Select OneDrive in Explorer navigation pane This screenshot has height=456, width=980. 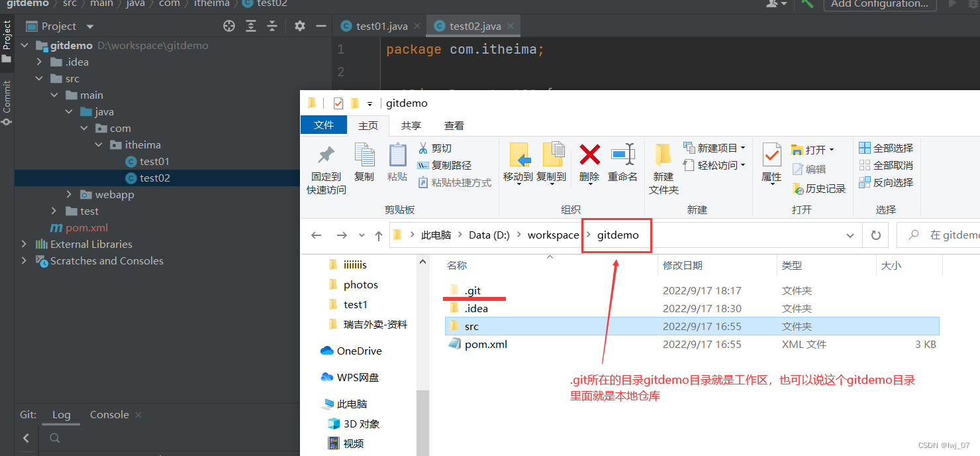pos(352,351)
